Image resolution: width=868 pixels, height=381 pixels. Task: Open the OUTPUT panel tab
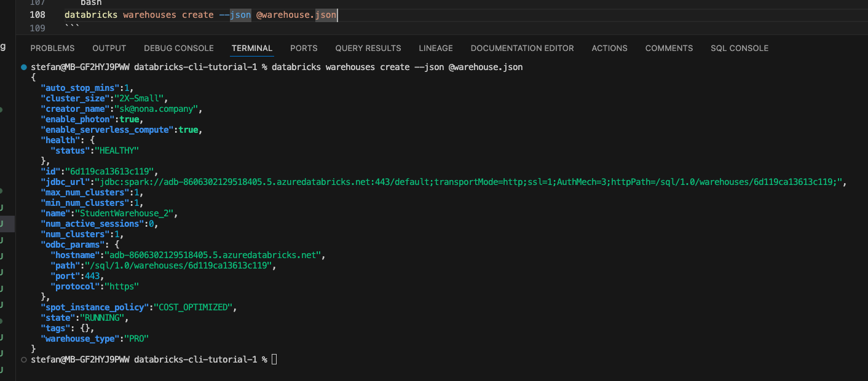pos(109,48)
